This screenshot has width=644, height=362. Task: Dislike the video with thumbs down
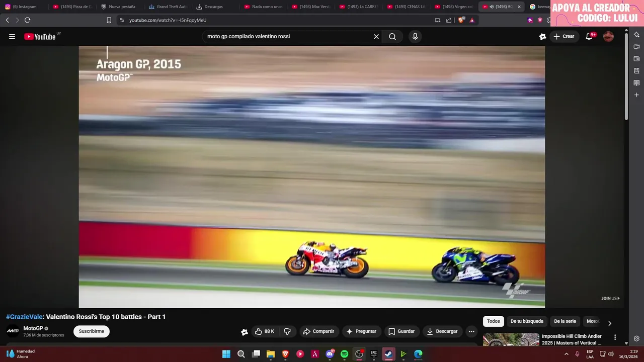(x=287, y=331)
